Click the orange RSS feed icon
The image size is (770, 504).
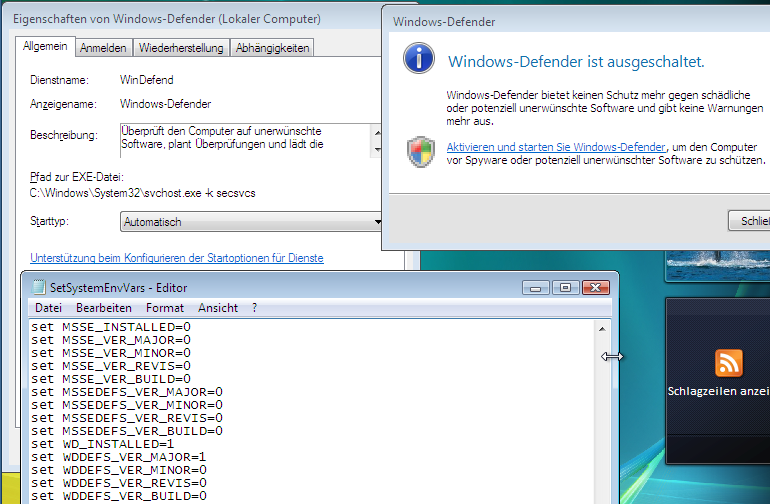tap(729, 362)
